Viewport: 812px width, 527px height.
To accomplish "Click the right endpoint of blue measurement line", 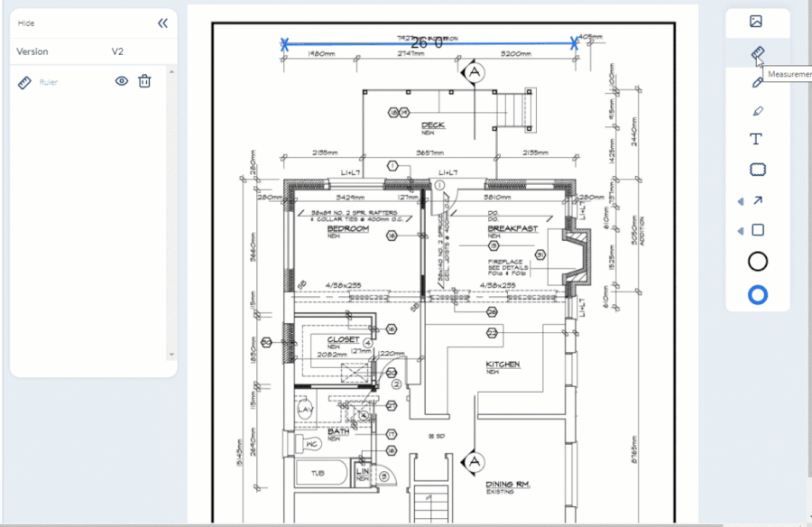I will pyautogui.click(x=574, y=43).
